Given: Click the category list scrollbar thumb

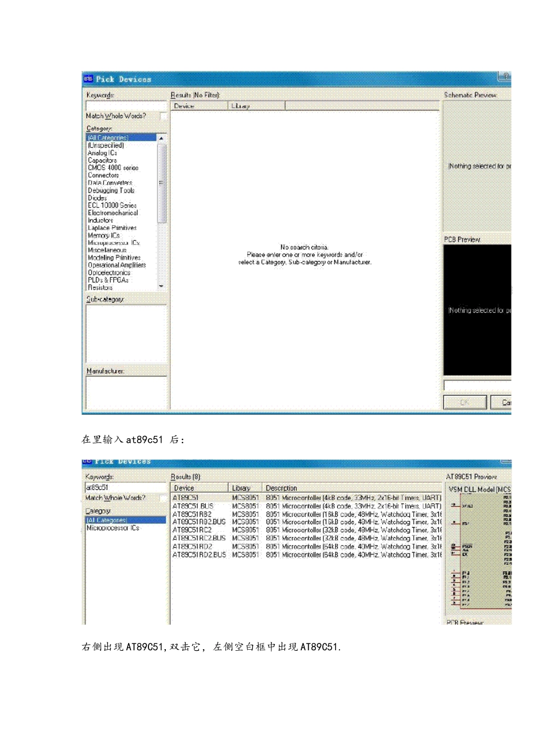Looking at the screenshot, I should pyautogui.click(x=161, y=183).
